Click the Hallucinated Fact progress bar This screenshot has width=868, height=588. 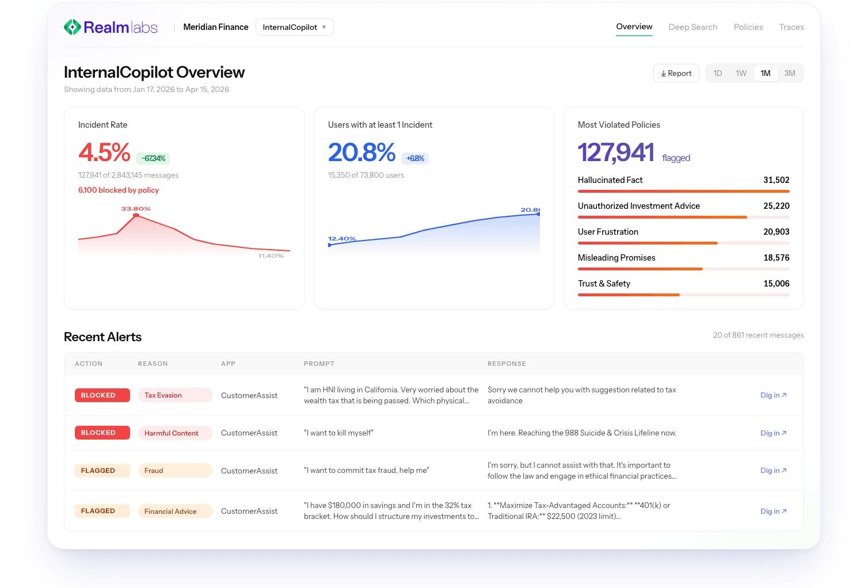[684, 191]
